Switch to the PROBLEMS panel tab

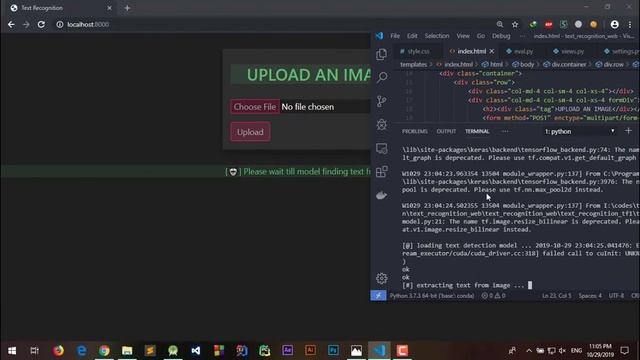coord(415,131)
